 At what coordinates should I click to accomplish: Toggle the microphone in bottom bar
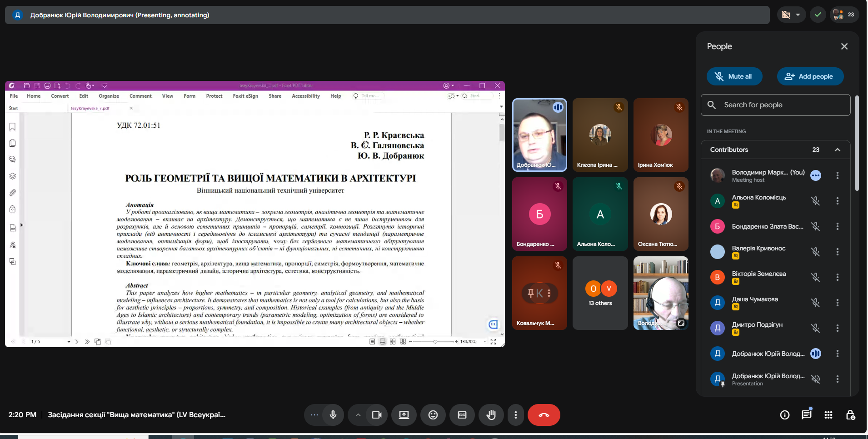tap(333, 415)
